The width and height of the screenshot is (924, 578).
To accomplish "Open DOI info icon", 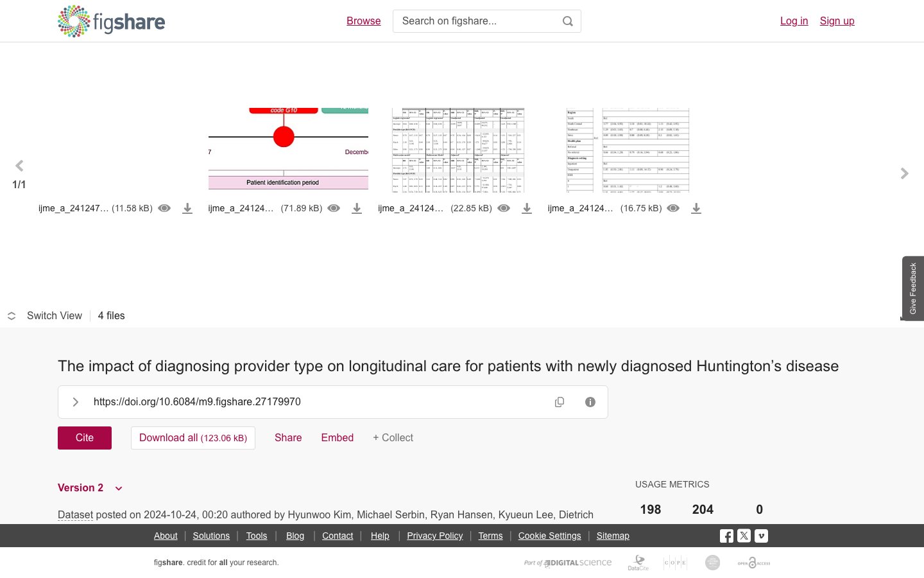I will pos(590,402).
